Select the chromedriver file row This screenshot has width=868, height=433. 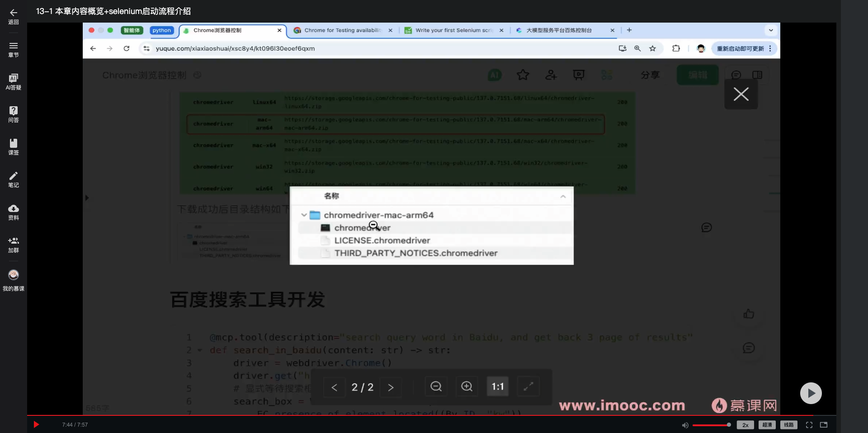[435, 228]
